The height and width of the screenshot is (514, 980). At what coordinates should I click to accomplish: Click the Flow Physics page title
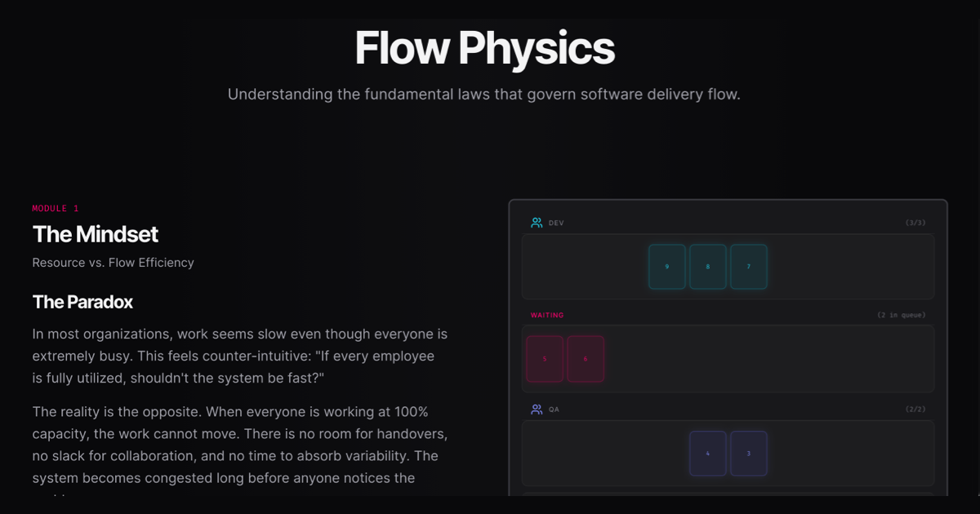(485, 48)
